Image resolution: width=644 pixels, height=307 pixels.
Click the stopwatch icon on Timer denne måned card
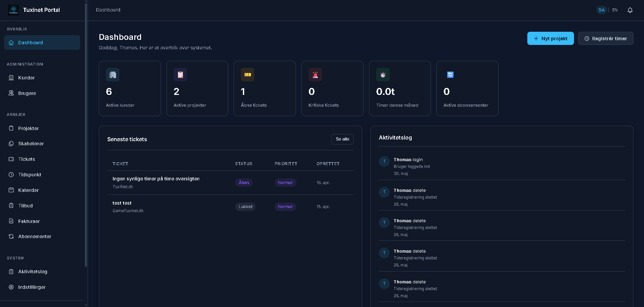pos(383,75)
